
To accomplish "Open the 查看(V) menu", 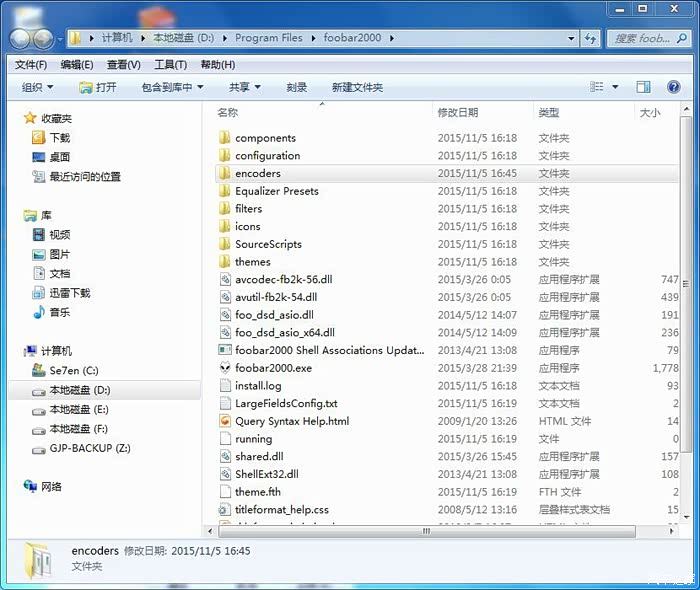I will (x=124, y=65).
